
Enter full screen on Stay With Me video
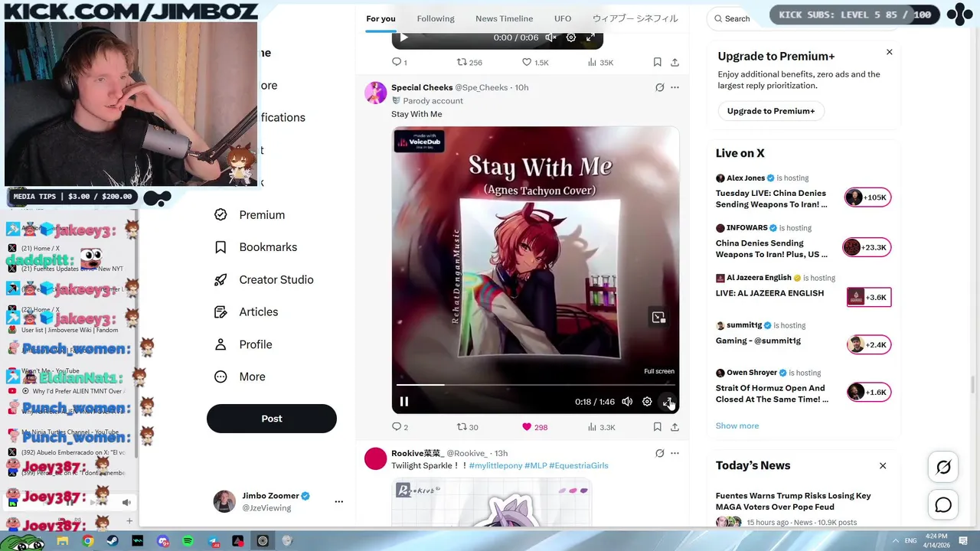[x=667, y=402]
